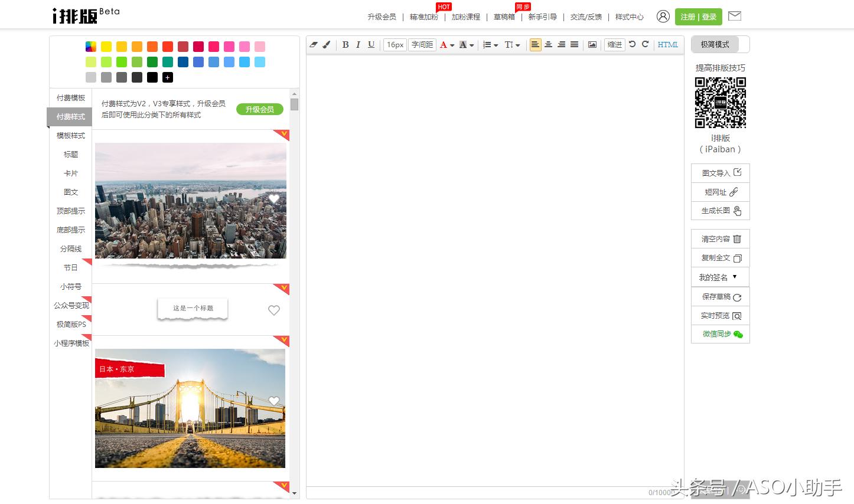Switch on 极简模式 toggle
854x504 pixels.
tap(720, 45)
